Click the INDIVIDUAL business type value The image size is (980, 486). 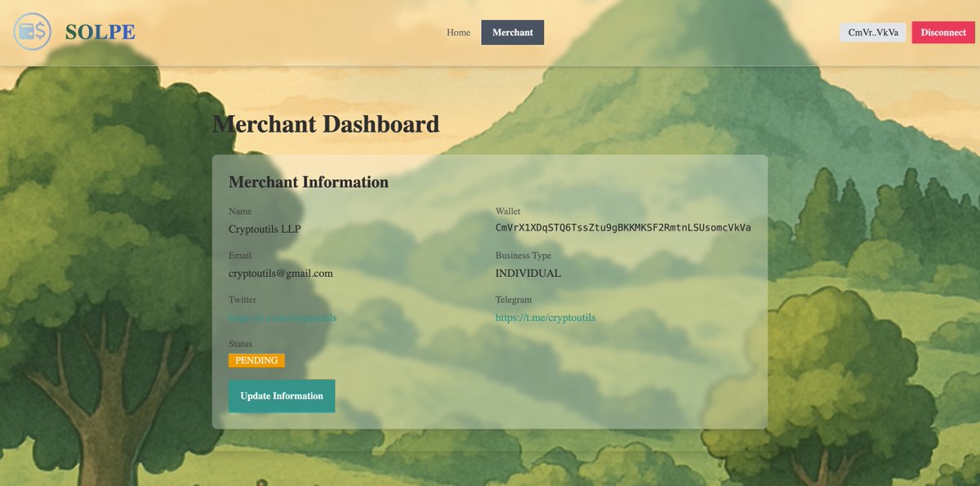tap(528, 274)
